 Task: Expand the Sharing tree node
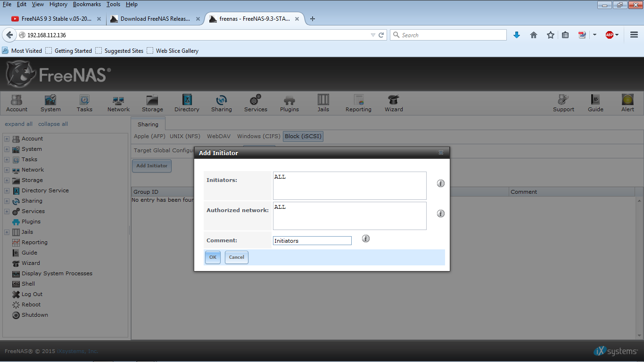pyautogui.click(x=7, y=201)
